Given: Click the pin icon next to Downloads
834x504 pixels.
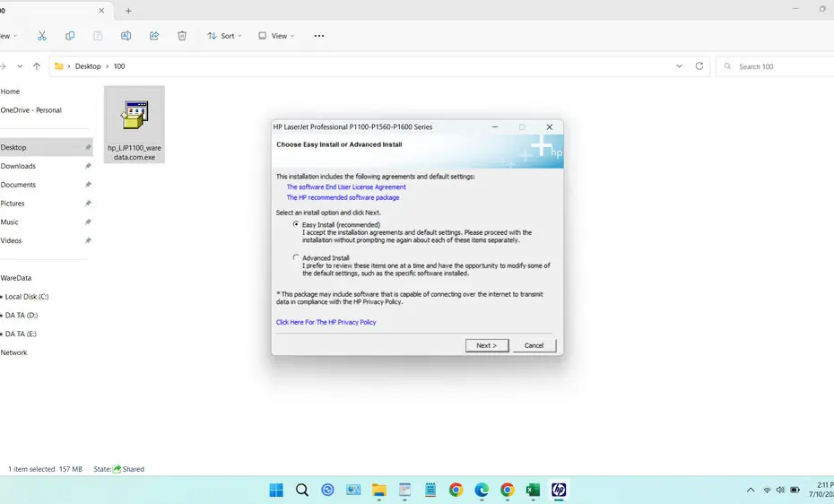Looking at the screenshot, I should tap(88, 166).
